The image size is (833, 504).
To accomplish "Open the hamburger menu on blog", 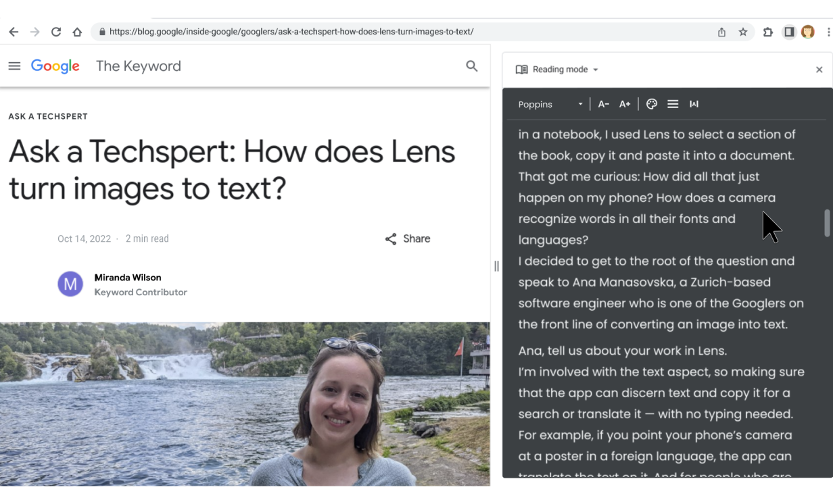I will (x=14, y=66).
